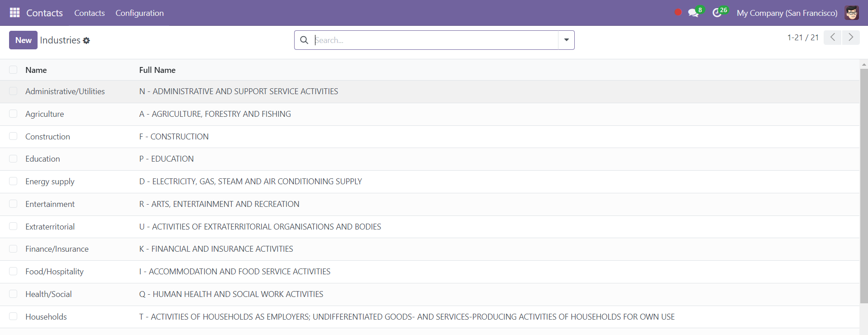The image size is (868, 335).
Task: Expand the search options dropdown arrow
Action: click(x=566, y=40)
